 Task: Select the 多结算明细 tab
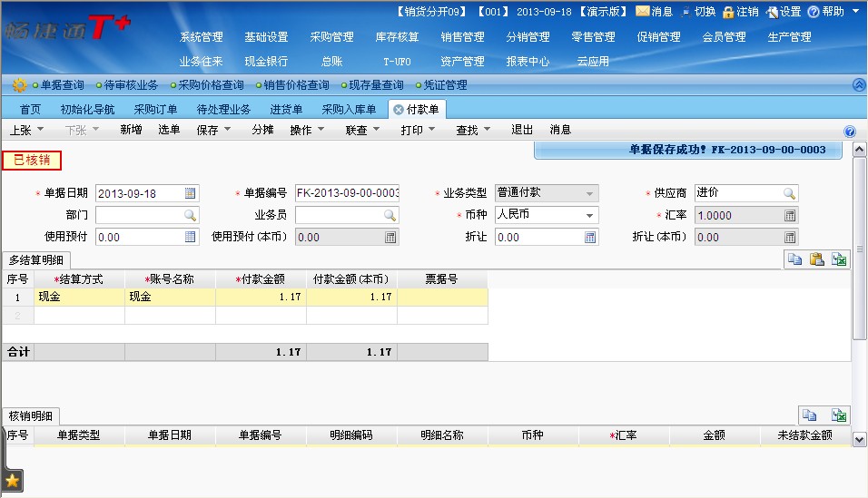point(36,259)
